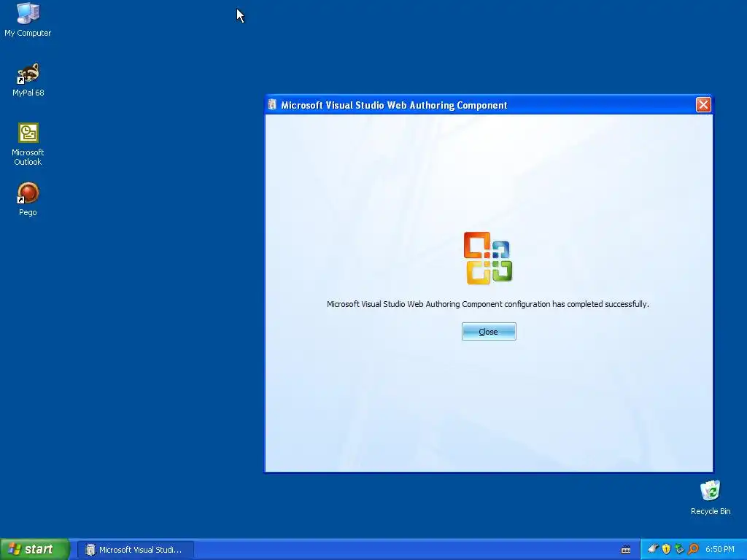Select the Microsoft Outlook desktop icon
This screenshot has height=560, width=747.
point(28,144)
